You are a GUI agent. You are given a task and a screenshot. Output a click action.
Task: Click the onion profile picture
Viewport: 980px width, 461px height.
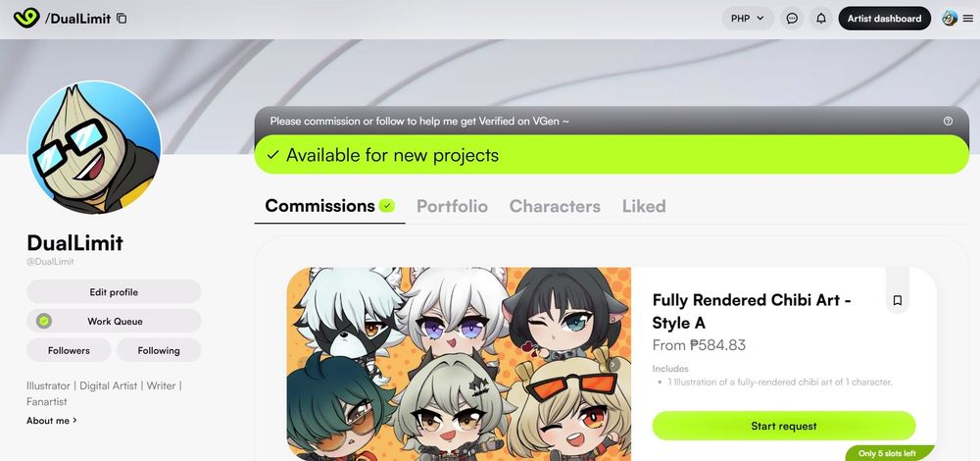pyautogui.click(x=94, y=148)
